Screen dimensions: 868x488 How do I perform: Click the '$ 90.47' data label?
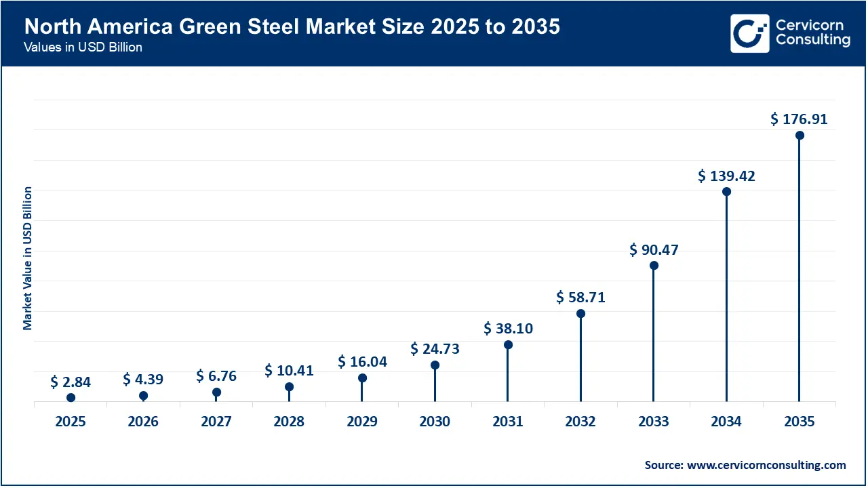click(x=654, y=249)
